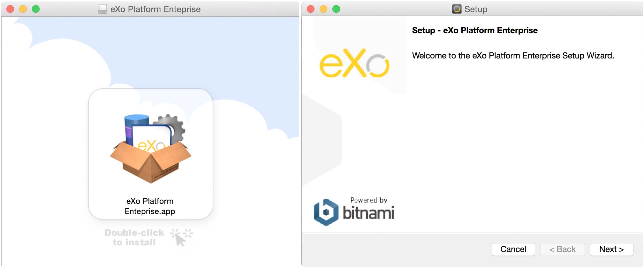
Task: Close the eXo Platform Enteprise disk window
Action: click(10, 9)
